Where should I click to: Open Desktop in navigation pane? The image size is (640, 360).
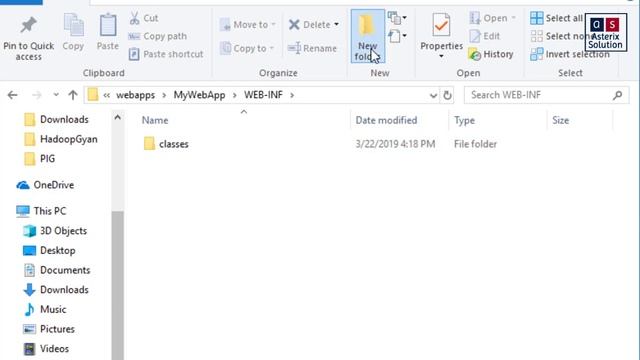49,250
